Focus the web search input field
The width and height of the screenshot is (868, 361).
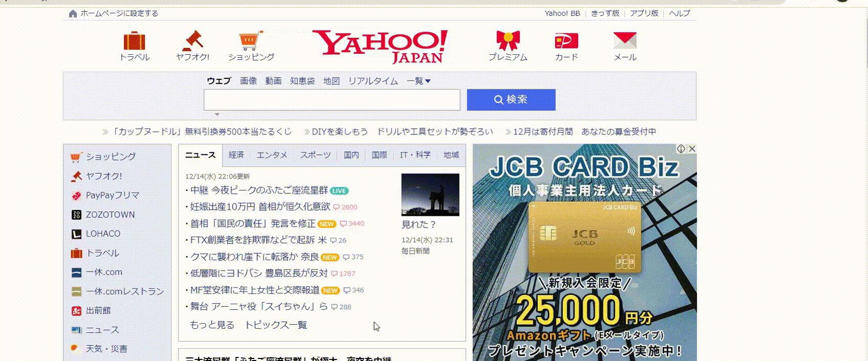click(332, 100)
